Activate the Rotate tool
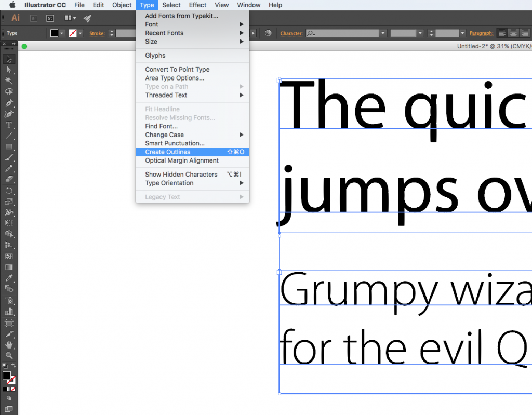 9,191
